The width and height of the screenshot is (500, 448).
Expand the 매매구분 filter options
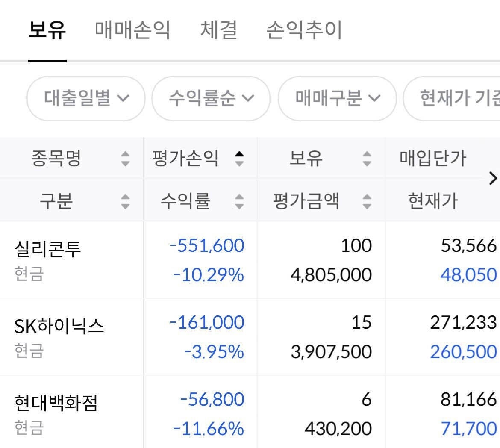tap(337, 98)
